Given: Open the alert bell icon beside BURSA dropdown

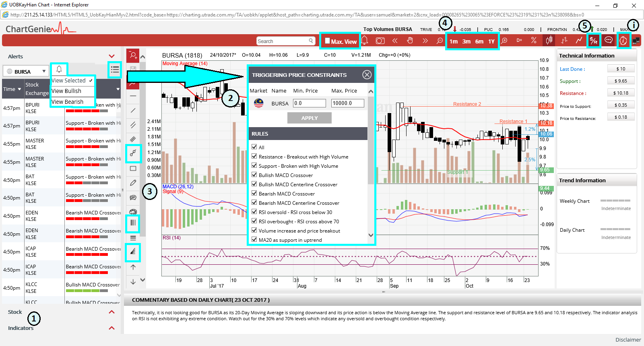Looking at the screenshot, I should click(59, 69).
